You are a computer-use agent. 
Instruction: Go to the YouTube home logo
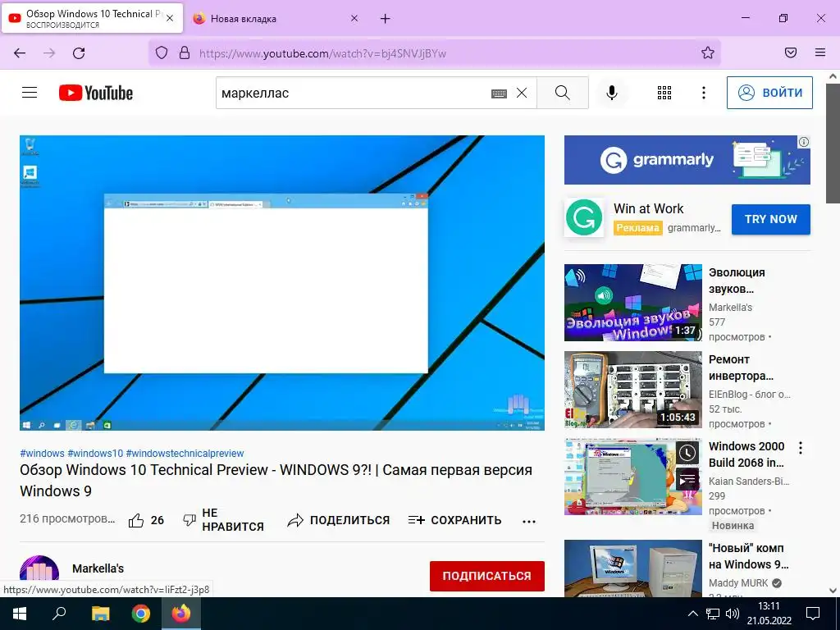(96, 93)
